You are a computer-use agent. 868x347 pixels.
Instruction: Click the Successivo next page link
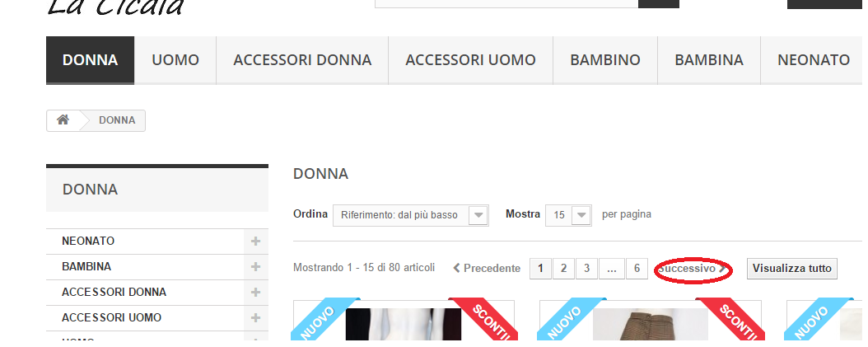(692, 269)
